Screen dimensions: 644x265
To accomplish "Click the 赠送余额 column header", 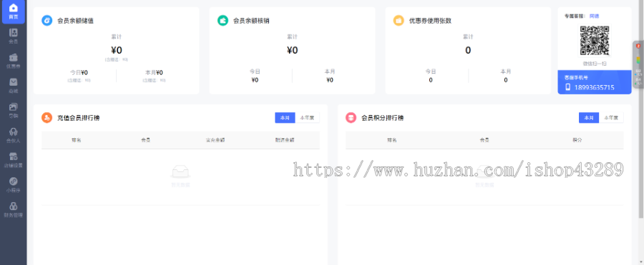I will [285, 140].
